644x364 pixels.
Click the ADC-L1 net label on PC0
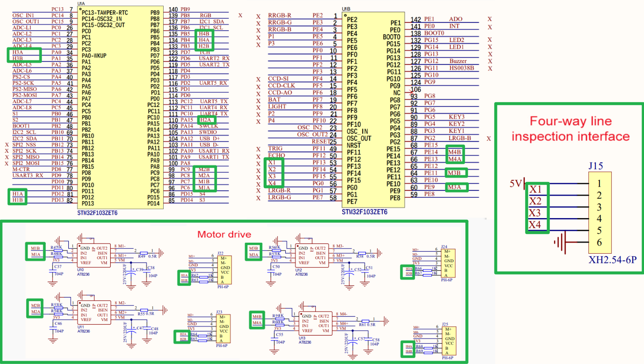pos(22,28)
